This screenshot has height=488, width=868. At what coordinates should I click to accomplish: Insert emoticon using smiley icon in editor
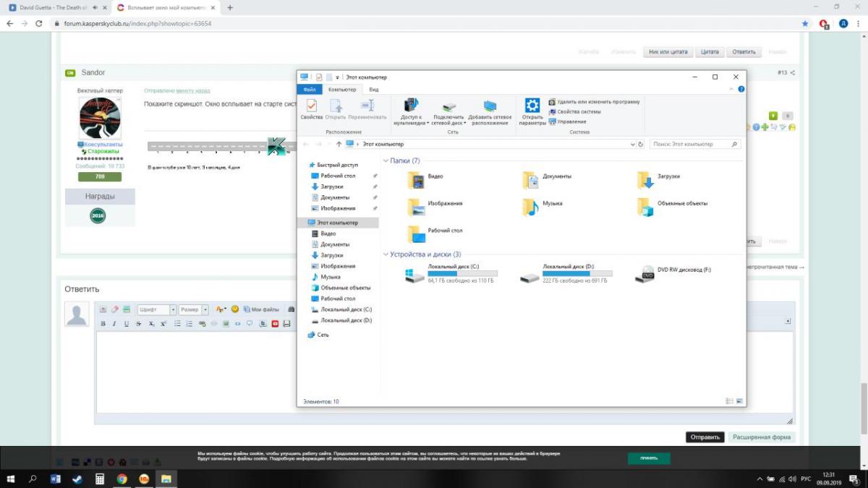235,309
